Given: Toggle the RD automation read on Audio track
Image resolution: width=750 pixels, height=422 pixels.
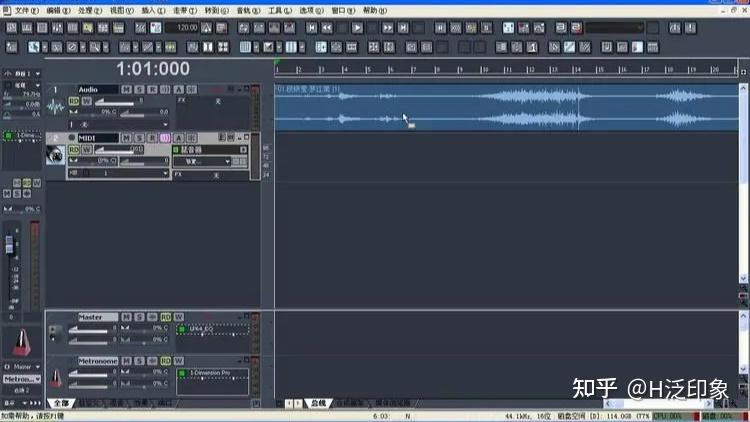Looking at the screenshot, I should (x=74, y=101).
